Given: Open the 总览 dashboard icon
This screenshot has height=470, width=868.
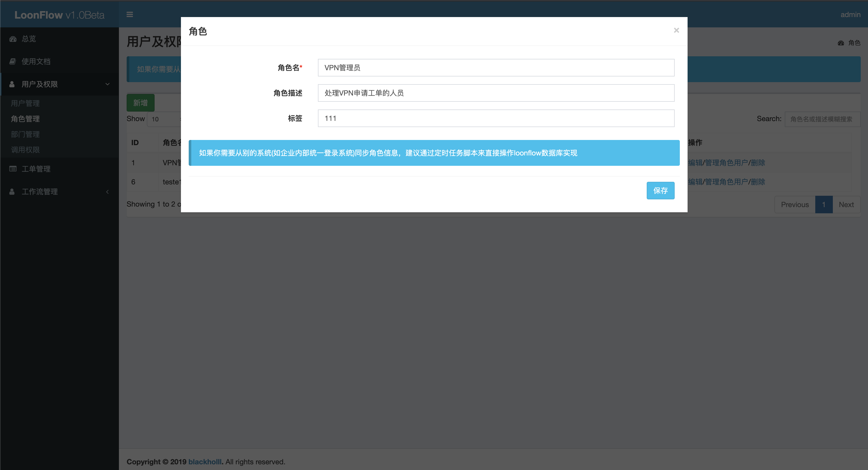Looking at the screenshot, I should [13, 39].
